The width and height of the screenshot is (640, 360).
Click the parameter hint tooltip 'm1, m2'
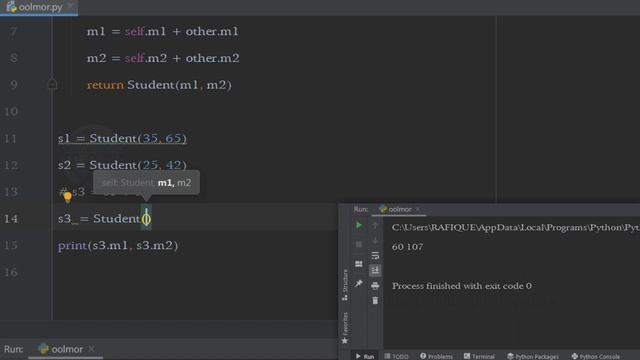tap(146, 182)
